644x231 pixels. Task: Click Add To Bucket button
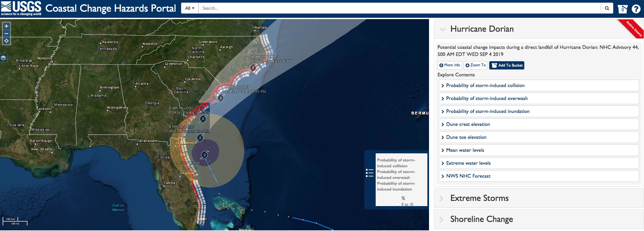coord(507,65)
